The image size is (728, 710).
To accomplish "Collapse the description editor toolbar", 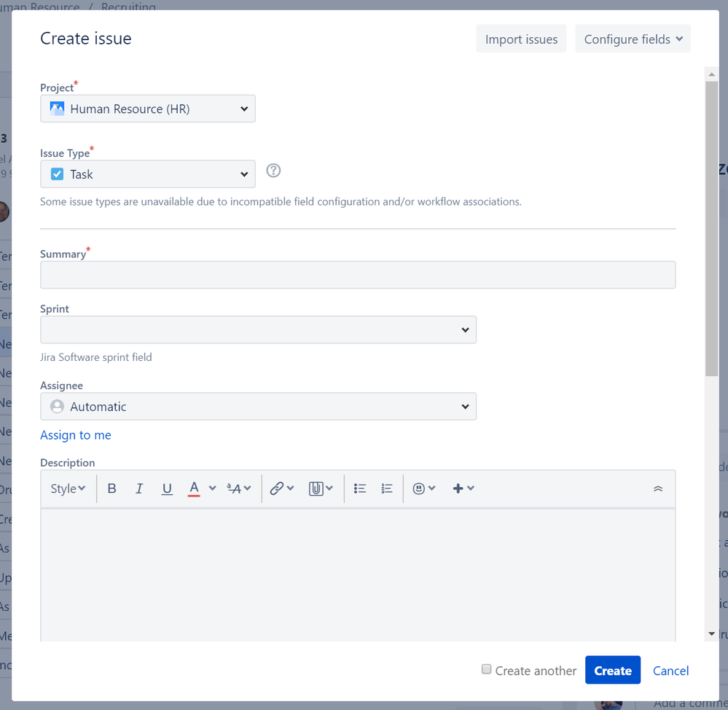I will click(658, 488).
